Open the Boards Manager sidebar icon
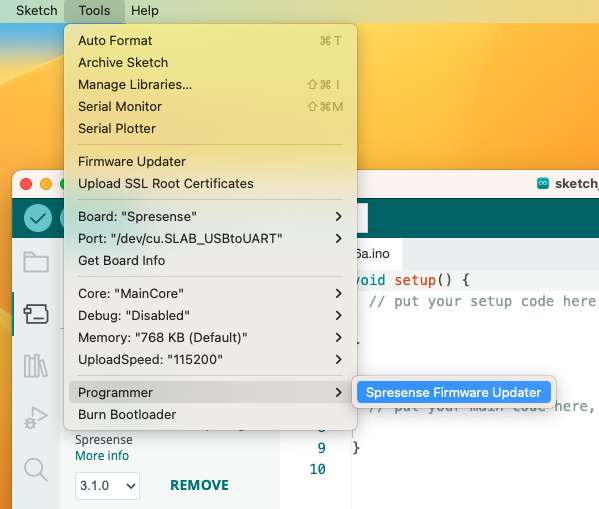The image size is (599, 509). (x=36, y=314)
